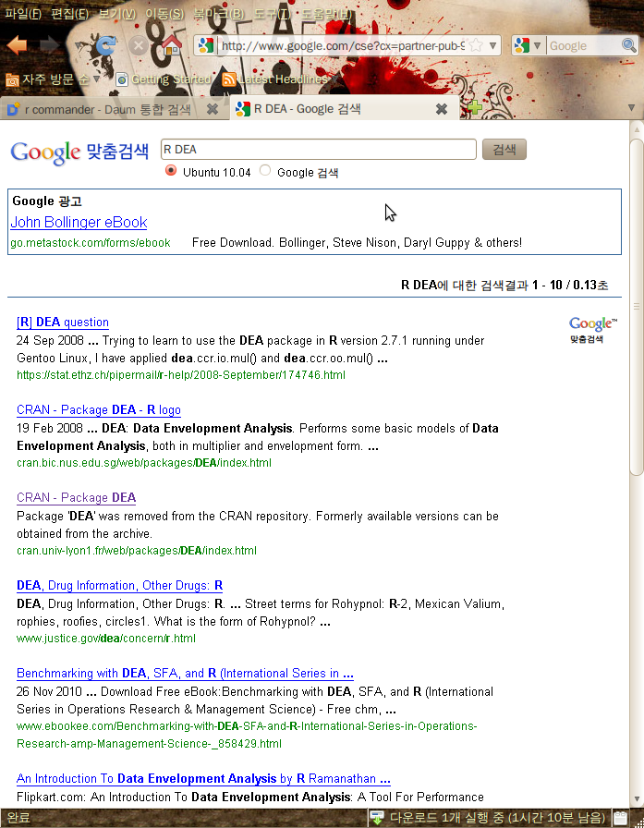Click the 검색 search button
The width and height of the screenshot is (644, 828).
coord(504,150)
